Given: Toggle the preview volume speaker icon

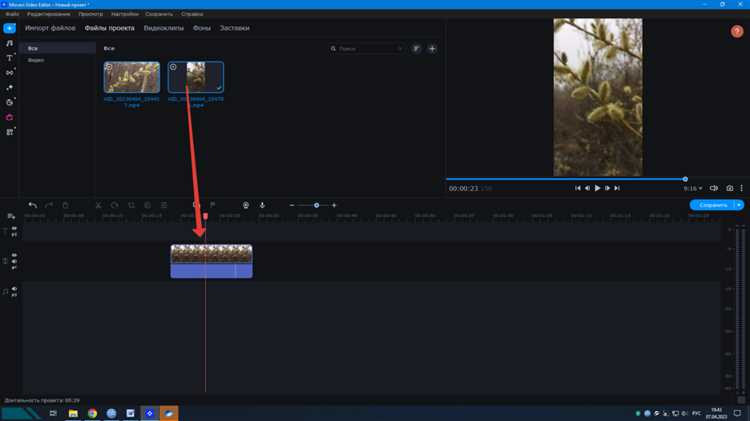Looking at the screenshot, I should 714,188.
